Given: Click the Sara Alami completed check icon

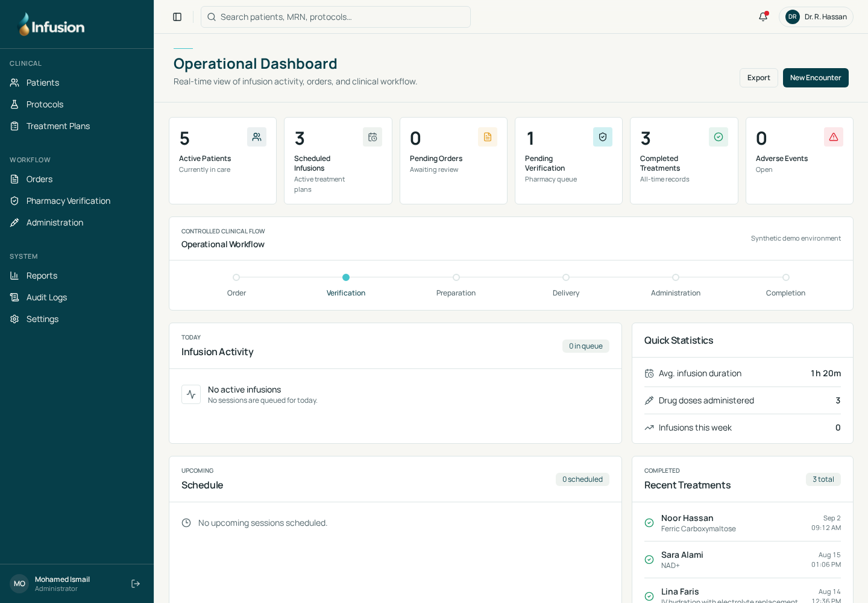Looking at the screenshot, I should click(649, 560).
